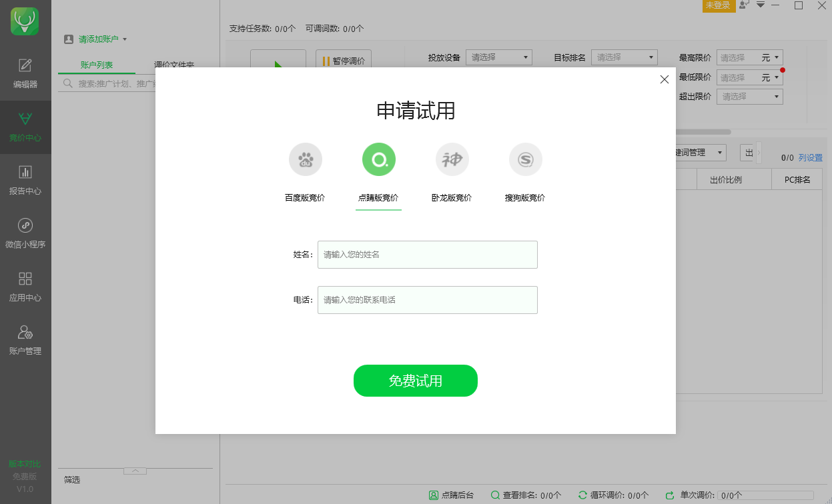The width and height of the screenshot is (832, 504).
Task: Open the 微信小程序 sidebar item
Action: [25, 234]
